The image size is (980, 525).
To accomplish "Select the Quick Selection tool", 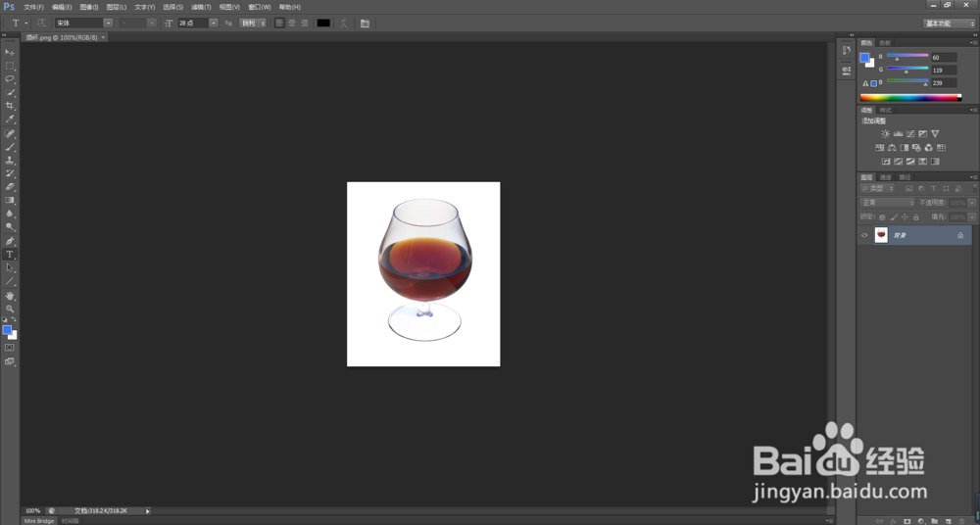I will tap(10, 92).
